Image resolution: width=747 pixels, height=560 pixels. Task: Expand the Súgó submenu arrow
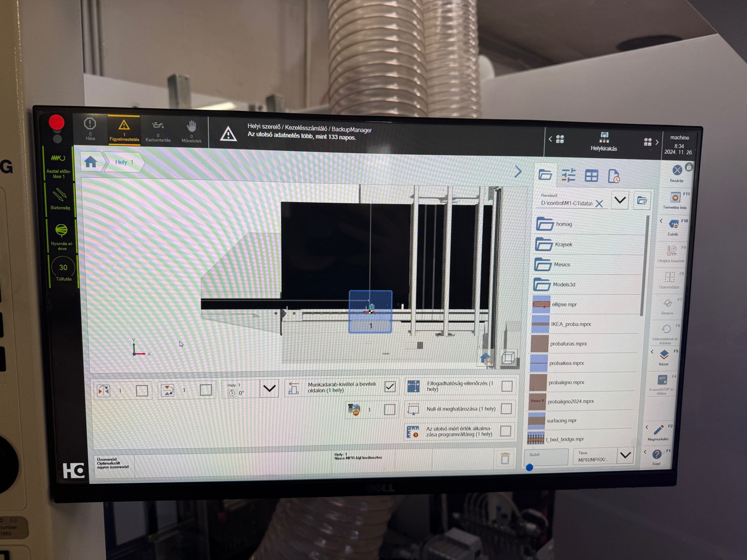(x=645, y=452)
